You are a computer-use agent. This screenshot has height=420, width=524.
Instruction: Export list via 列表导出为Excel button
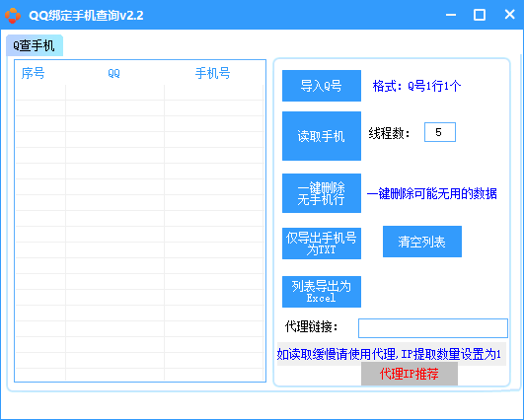pyautogui.click(x=322, y=292)
